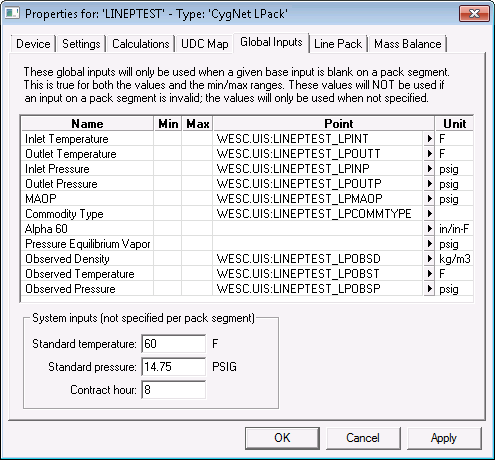Click the Standard temperature input field
The image size is (495, 460).
coord(173,344)
